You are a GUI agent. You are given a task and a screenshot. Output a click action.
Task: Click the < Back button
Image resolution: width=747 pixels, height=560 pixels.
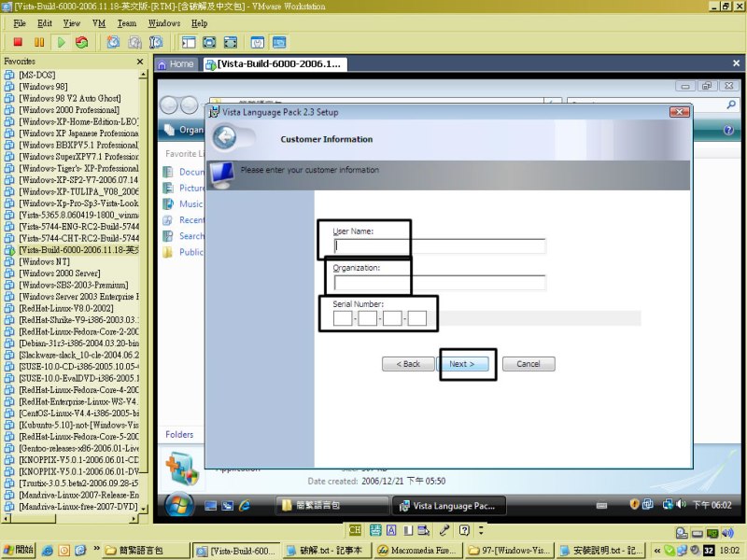[x=408, y=364]
